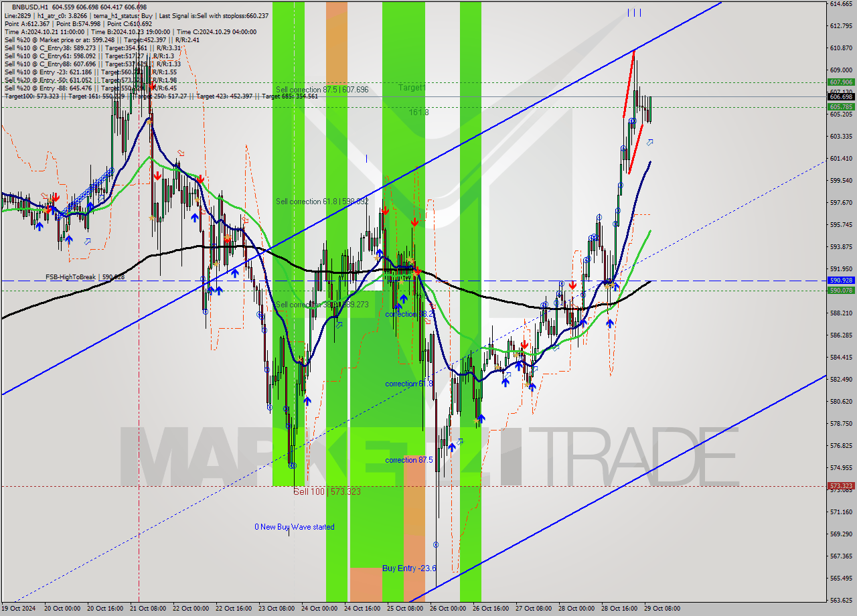Click the 582.490 price axis value
The height and width of the screenshot is (616, 857).
841,379
